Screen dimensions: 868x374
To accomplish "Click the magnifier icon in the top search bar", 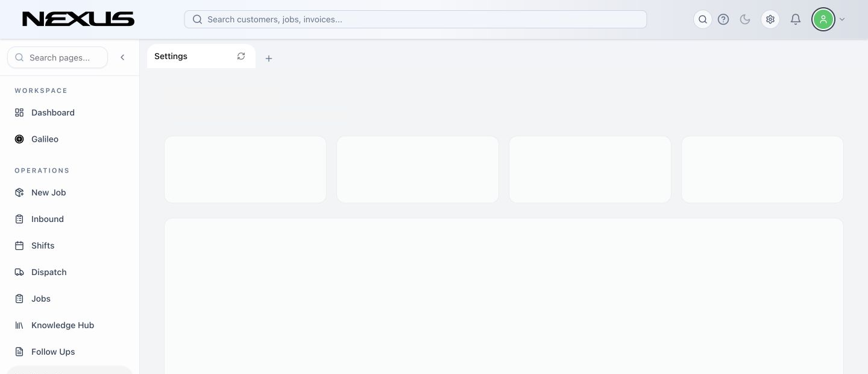I will (x=197, y=19).
